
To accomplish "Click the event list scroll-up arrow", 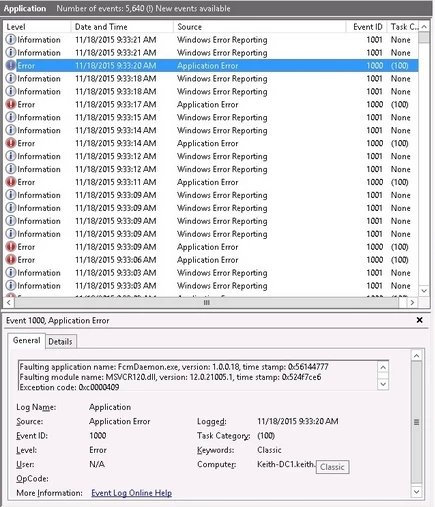I will point(424,27).
